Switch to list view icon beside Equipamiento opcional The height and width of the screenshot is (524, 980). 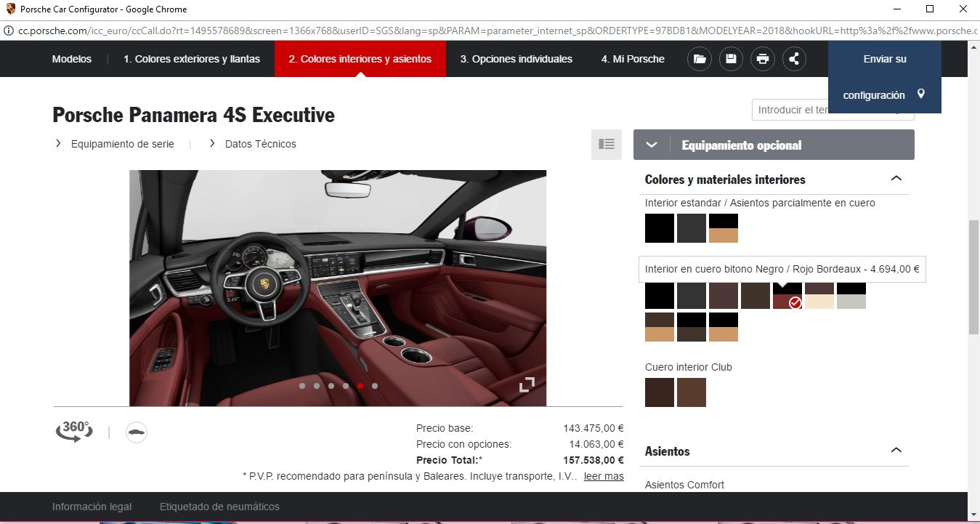click(607, 145)
